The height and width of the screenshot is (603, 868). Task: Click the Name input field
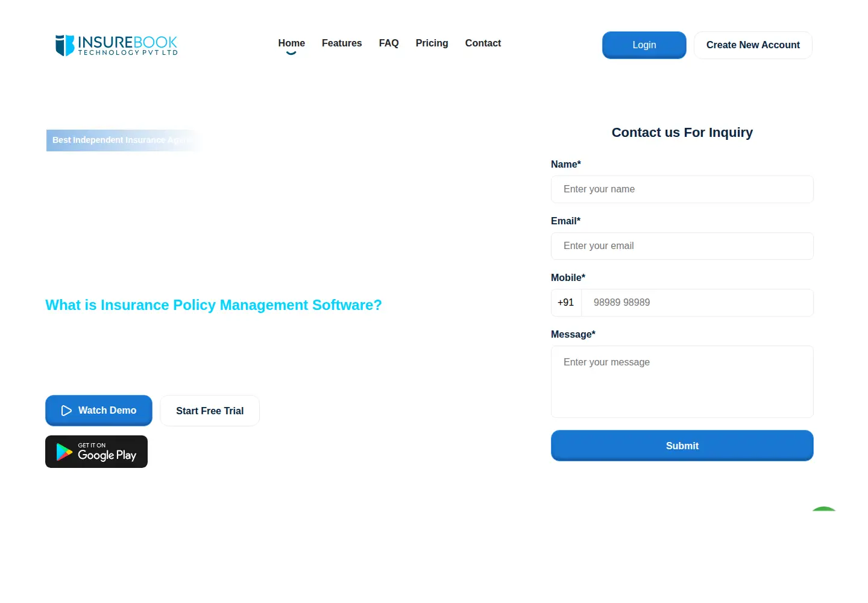coord(682,189)
